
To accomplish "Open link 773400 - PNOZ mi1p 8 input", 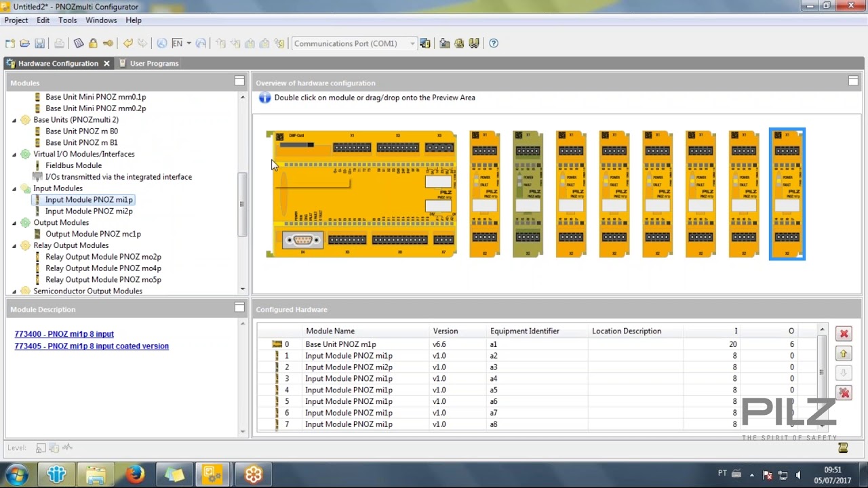I will coord(64,334).
